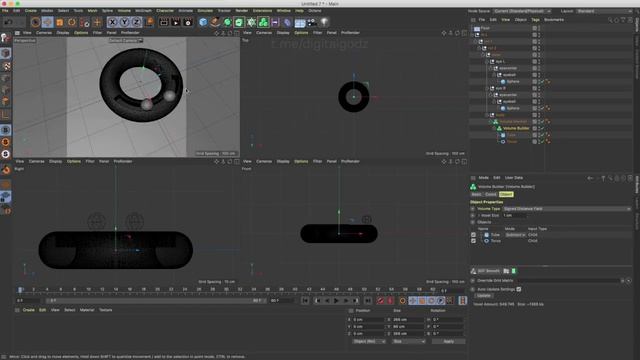Activate the Rotate tool in toolbar

tap(72, 22)
